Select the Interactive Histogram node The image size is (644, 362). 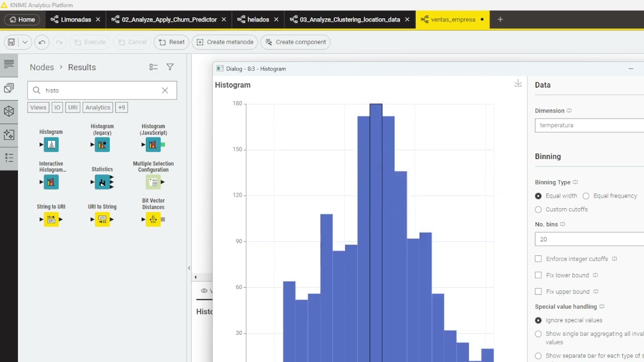pyautogui.click(x=51, y=182)
